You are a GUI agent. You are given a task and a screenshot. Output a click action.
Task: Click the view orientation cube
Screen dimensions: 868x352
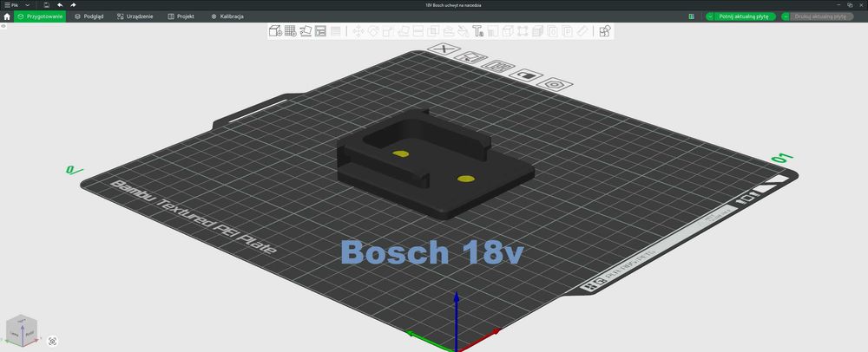point(22,330)
